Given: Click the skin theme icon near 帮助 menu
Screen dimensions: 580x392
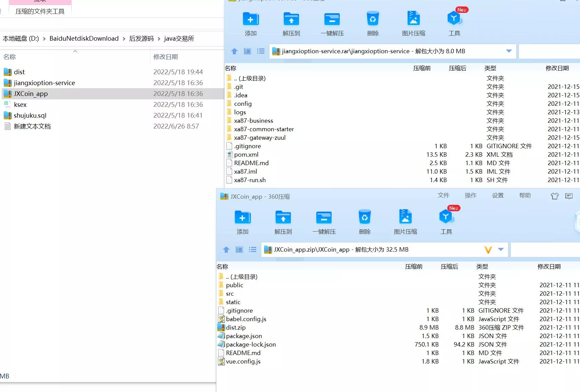Looking at the screenshot, I should coord(555,196).
